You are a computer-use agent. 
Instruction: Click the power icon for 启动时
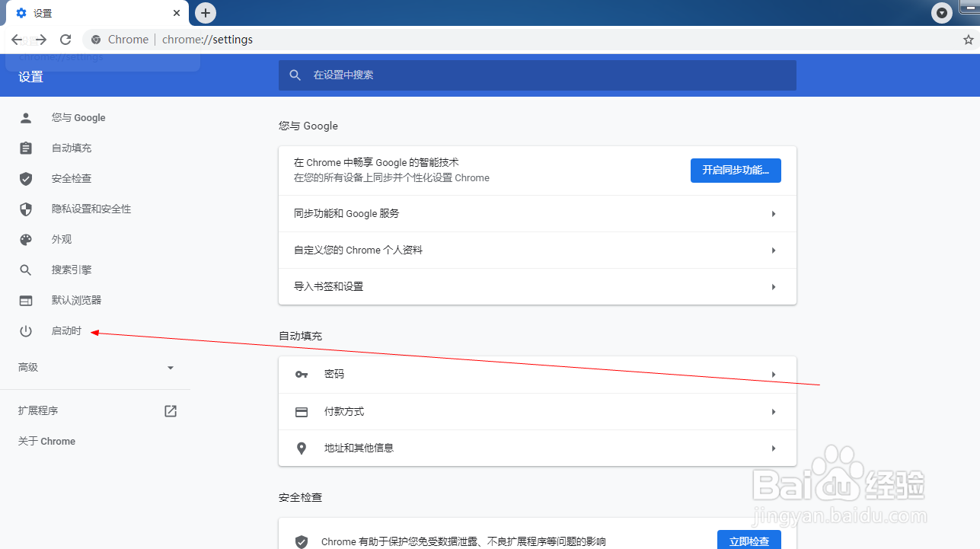coord(26,331)
